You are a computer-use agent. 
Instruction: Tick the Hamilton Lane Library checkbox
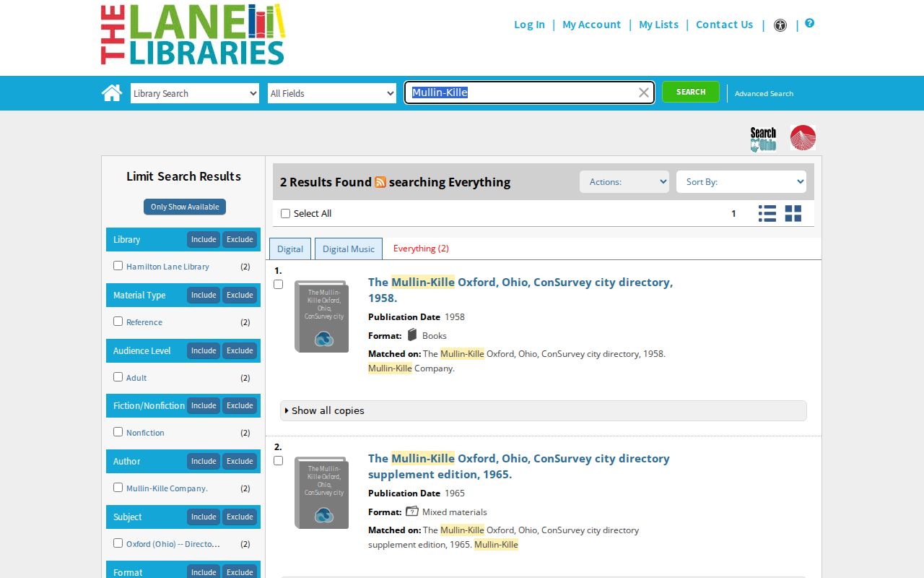118,265
